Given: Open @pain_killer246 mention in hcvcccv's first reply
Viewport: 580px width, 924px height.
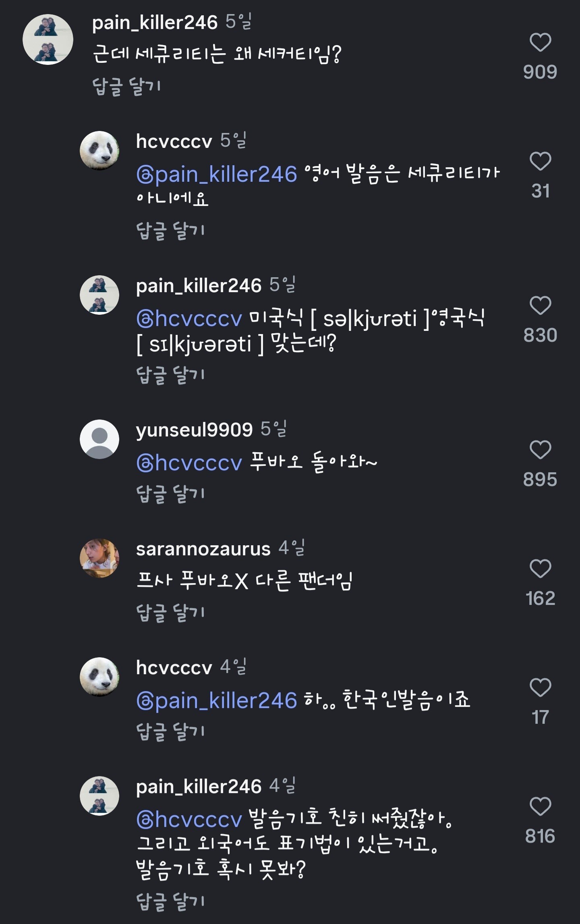Looking at the screenshot, I should pyautogui.click(x=217, y=174).
